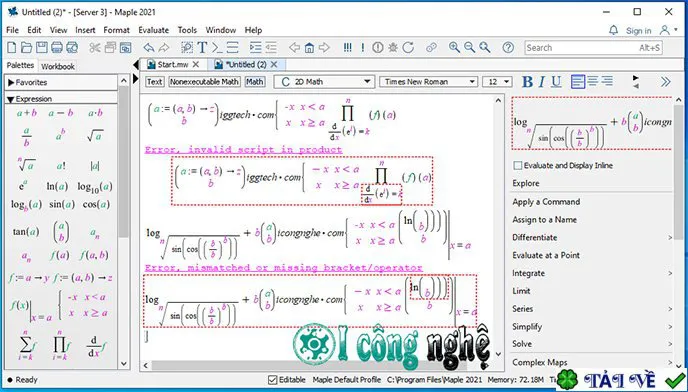
Task: Expand the Simplify submenu
Action: pos(670,327)
